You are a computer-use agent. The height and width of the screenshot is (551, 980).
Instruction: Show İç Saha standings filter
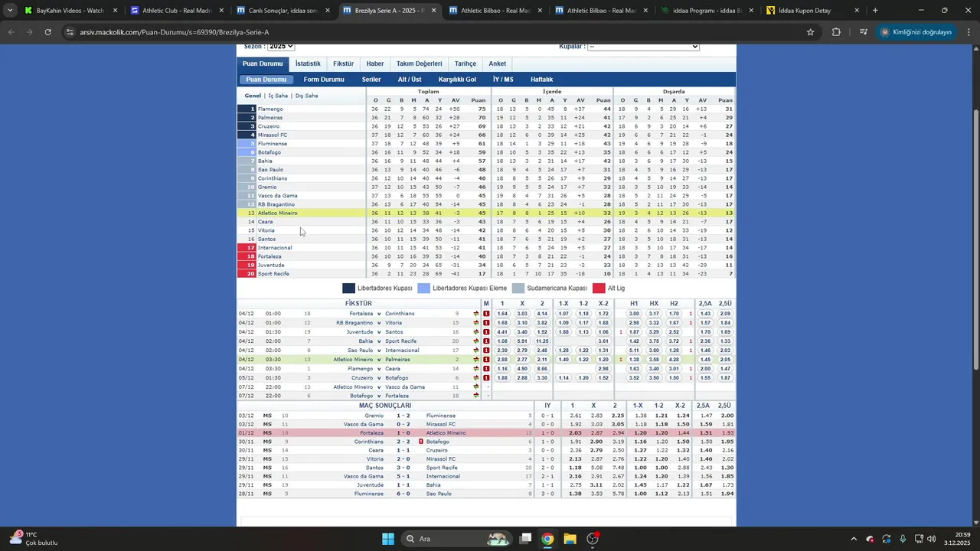[278, 96]
